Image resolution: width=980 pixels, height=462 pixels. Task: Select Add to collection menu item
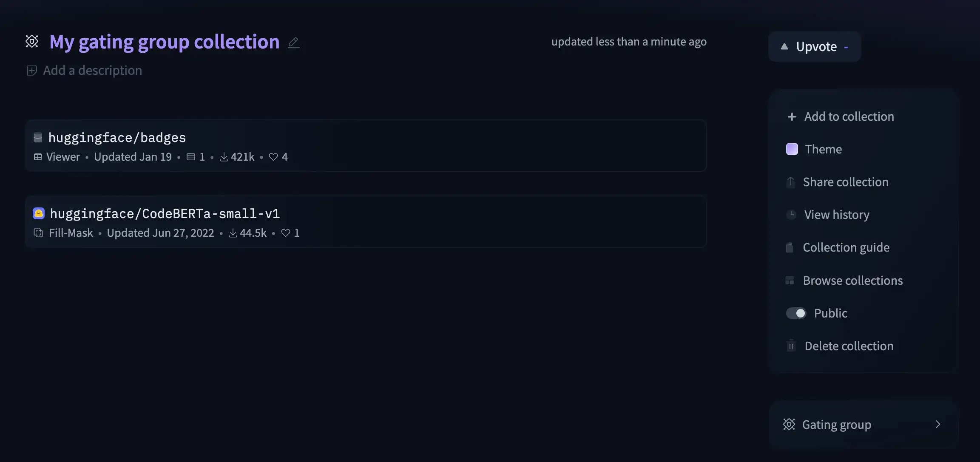point(849,116)
